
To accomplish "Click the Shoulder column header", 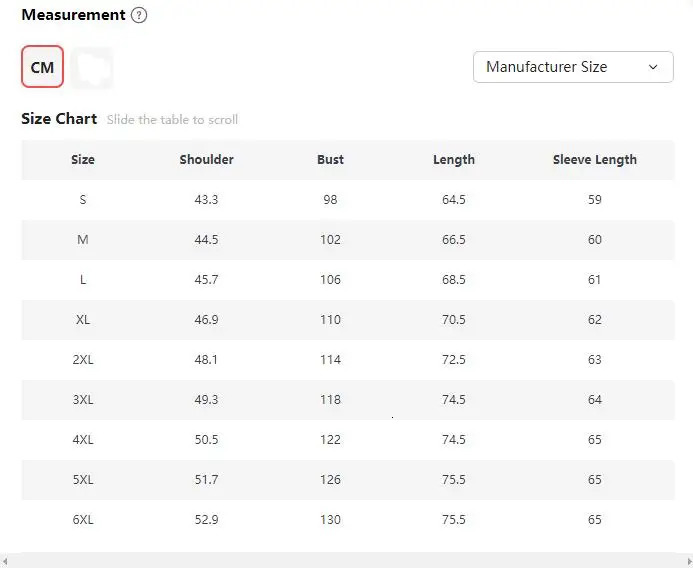I will point(206,160).
